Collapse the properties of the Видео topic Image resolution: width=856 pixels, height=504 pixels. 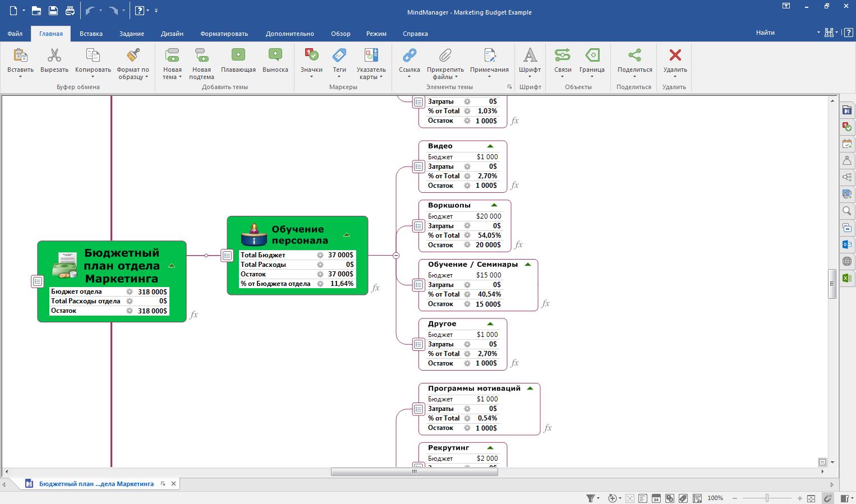click(x=490, y=146)
